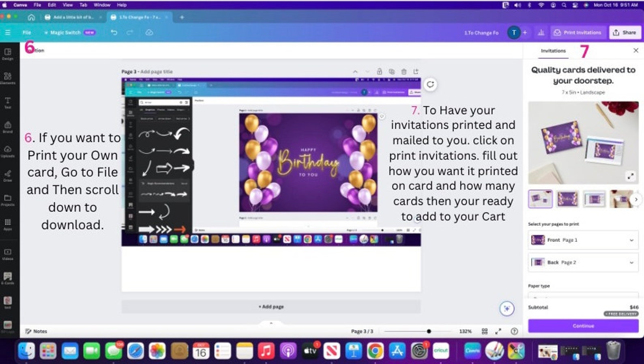Image resolution: width=644 pixels, height=364 pixels.
Task: Open the Design panel in sidebar
Action: [x=8, y=54]
